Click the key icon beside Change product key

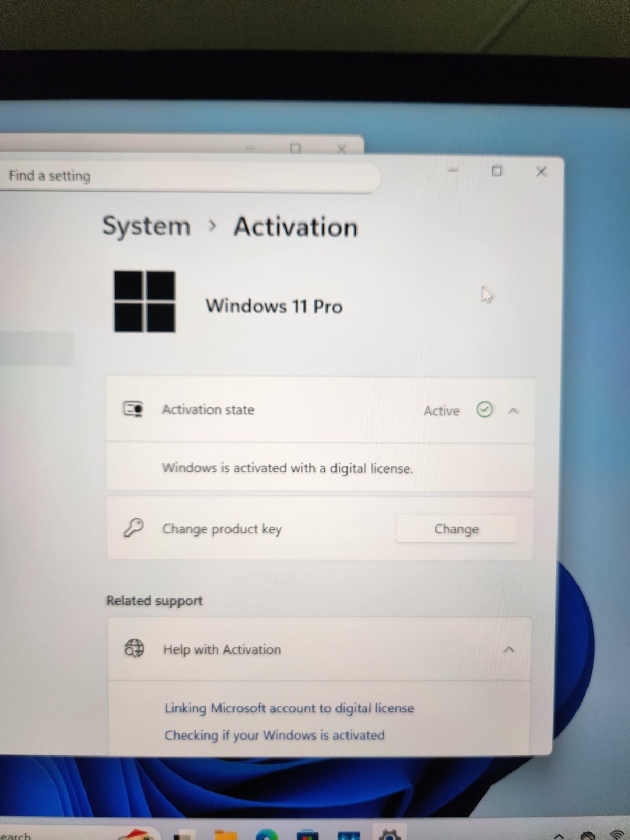133,528
